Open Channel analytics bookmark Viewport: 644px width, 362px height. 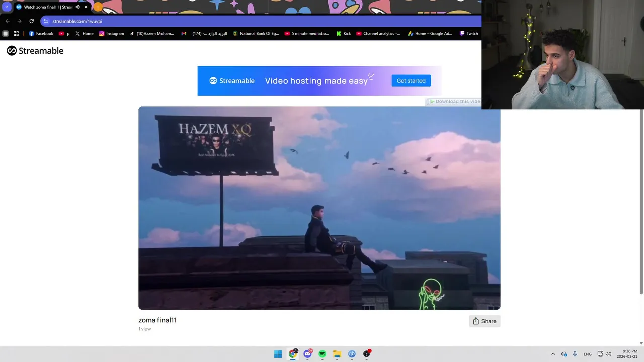(x=378, y=34)
